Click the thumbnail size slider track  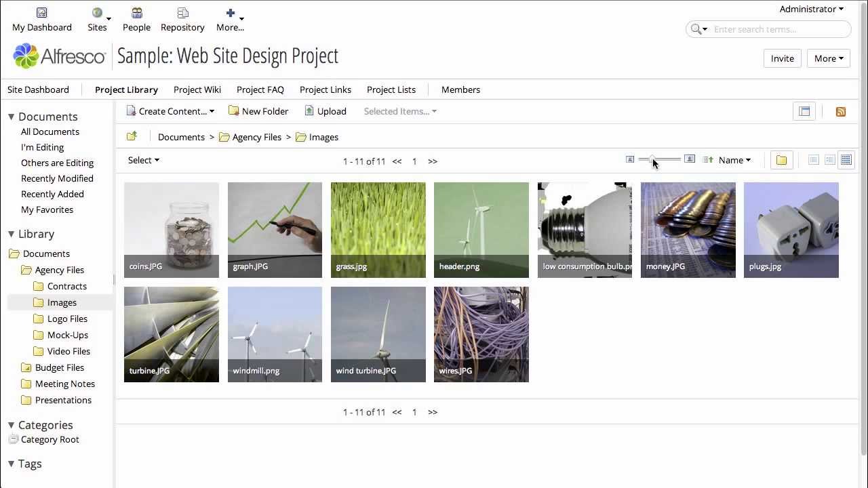(668, 160)
